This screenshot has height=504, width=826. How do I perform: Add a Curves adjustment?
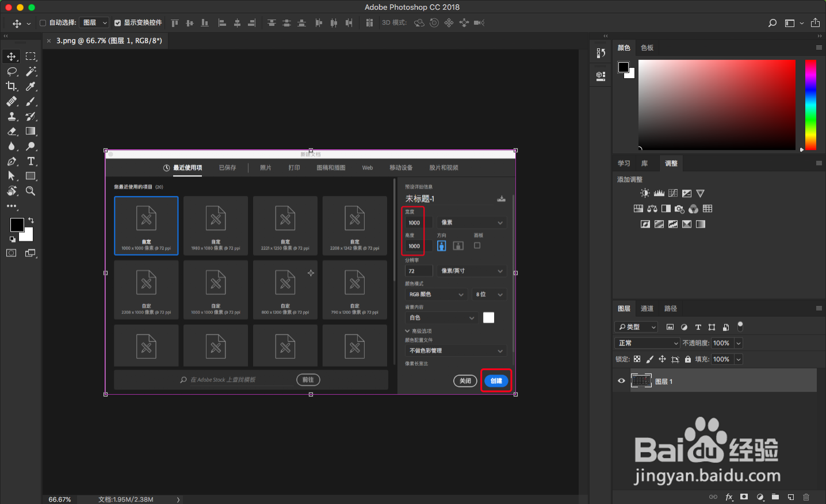pyautogui.click(x=672, y=193)
